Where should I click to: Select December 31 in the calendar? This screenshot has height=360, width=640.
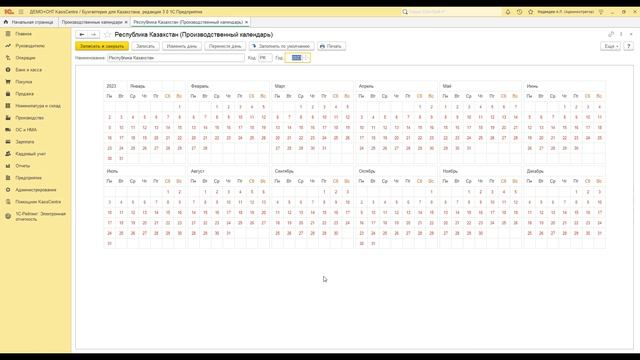[x=599, y=233]
